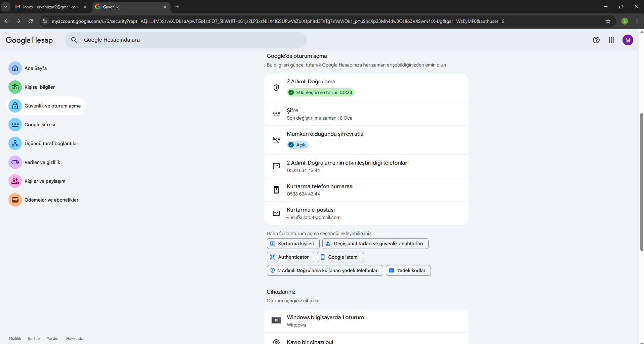This screenshot has width=644, height=344.
Task: Focus the Google Hesabında ara search field
Action: pyautogui.click(x=186, y=40)
